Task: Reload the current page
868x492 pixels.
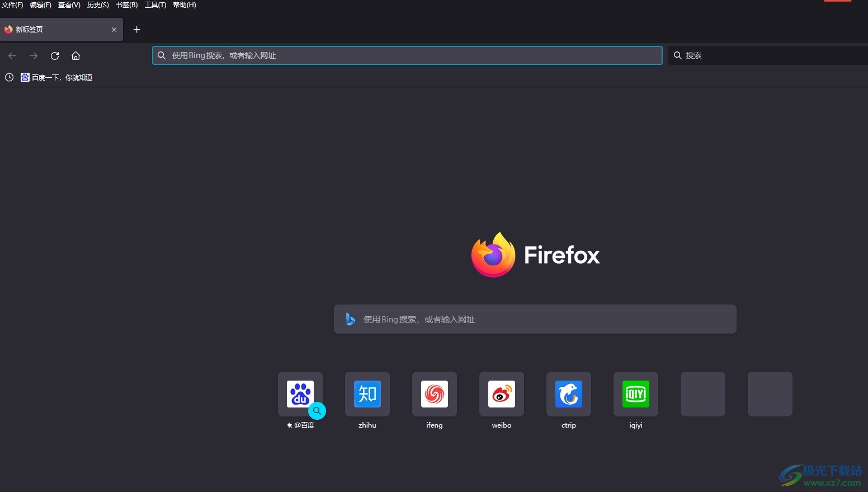Action: tap(55, 55)
